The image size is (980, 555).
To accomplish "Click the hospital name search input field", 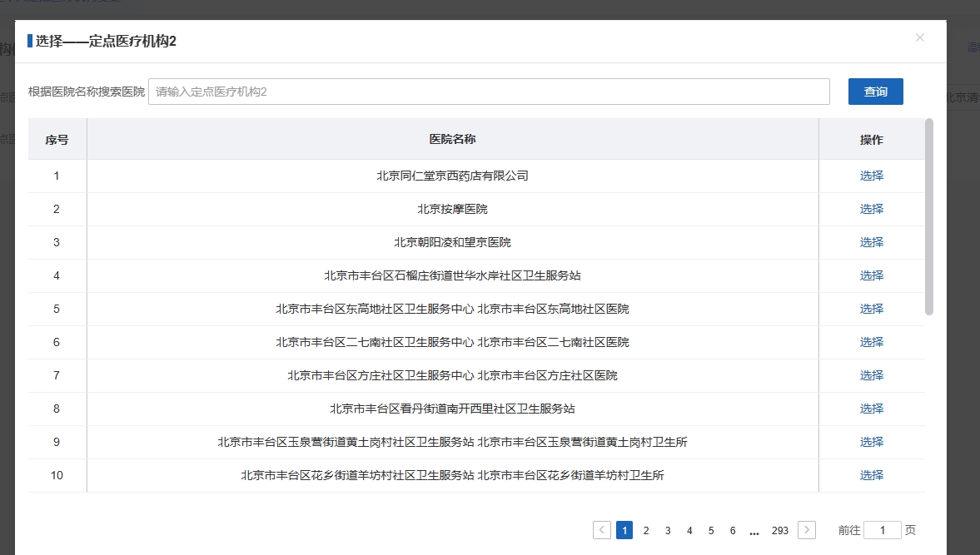I will [489, 92].
